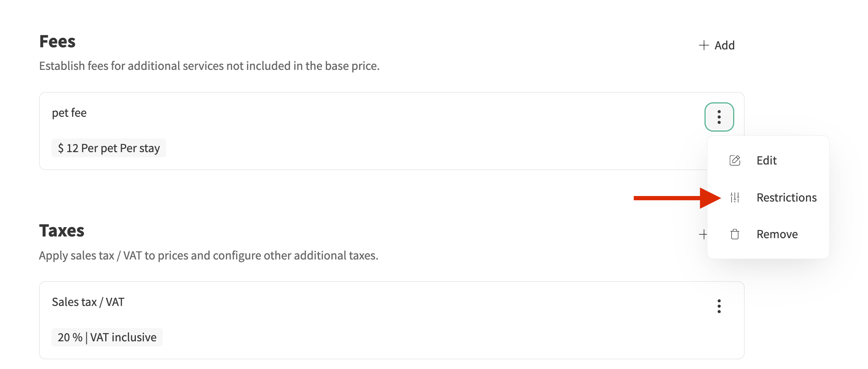
Task: Click the Taxes description text
Action: coord(208,256)
